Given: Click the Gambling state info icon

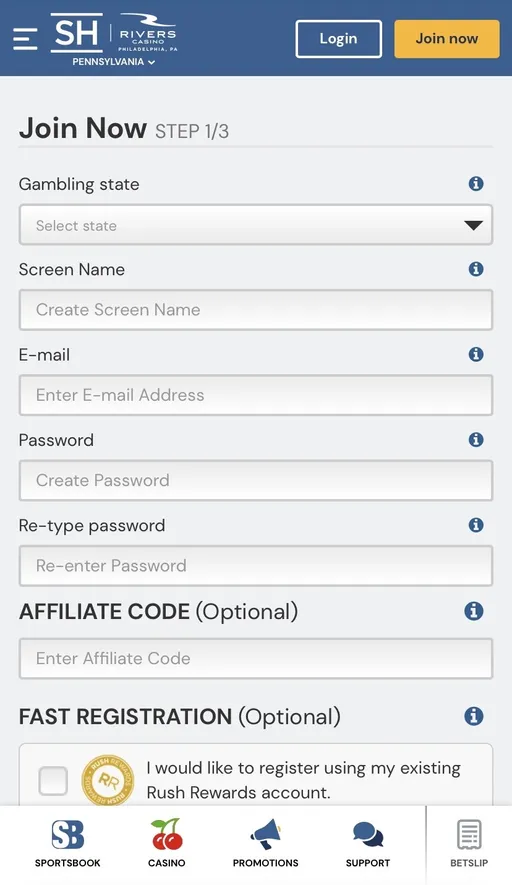Looking at the screenshot, I should click(x=476, y=183).
